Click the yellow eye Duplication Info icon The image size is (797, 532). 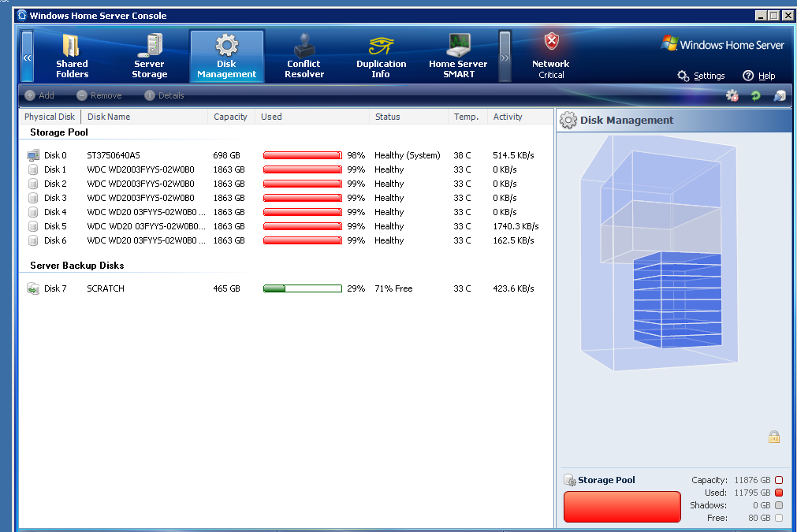[381, 46]
